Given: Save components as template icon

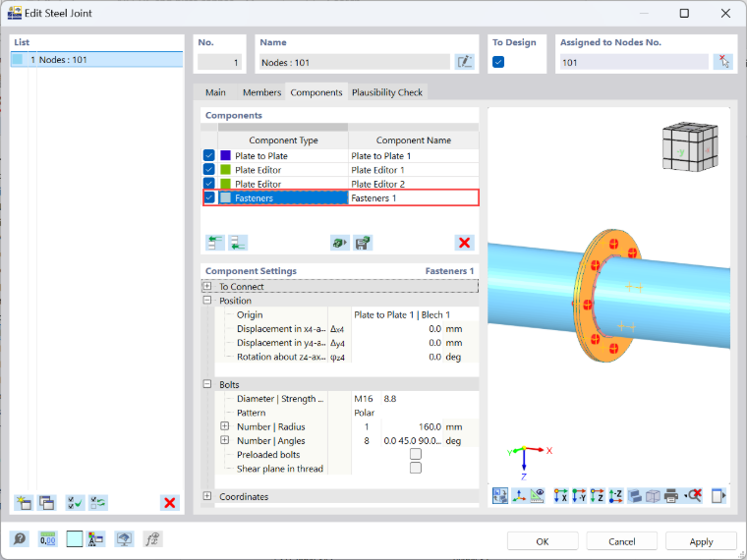Looking at the screenshot, I should (x=363, y=243).
